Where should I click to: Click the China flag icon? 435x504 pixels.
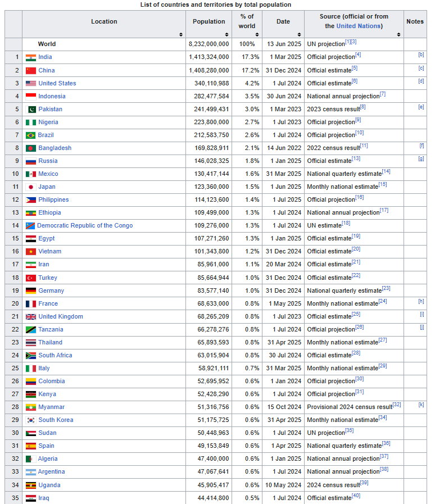pyautogui.click(x=31, y=71)
